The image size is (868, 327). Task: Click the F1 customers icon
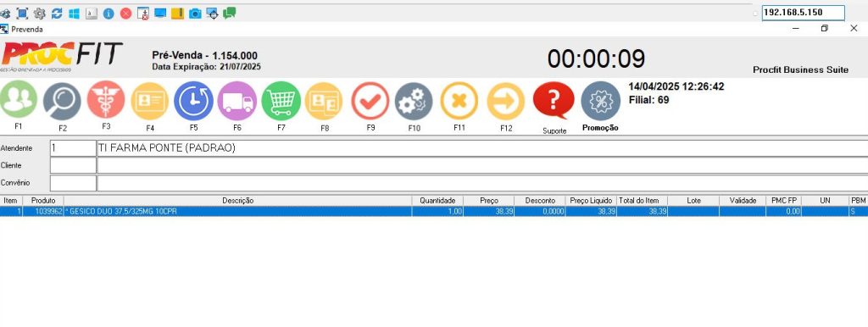pyautogui.click(x=18, y=100)
